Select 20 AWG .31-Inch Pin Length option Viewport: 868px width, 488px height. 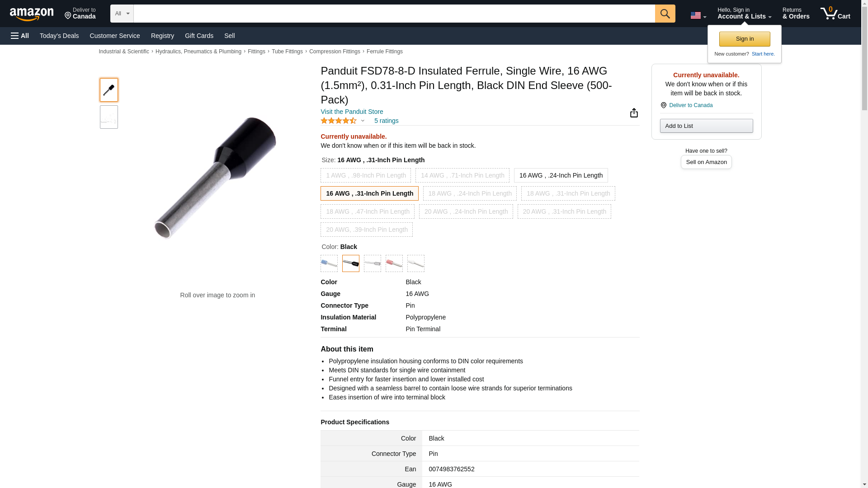click(x=564, y=211)
